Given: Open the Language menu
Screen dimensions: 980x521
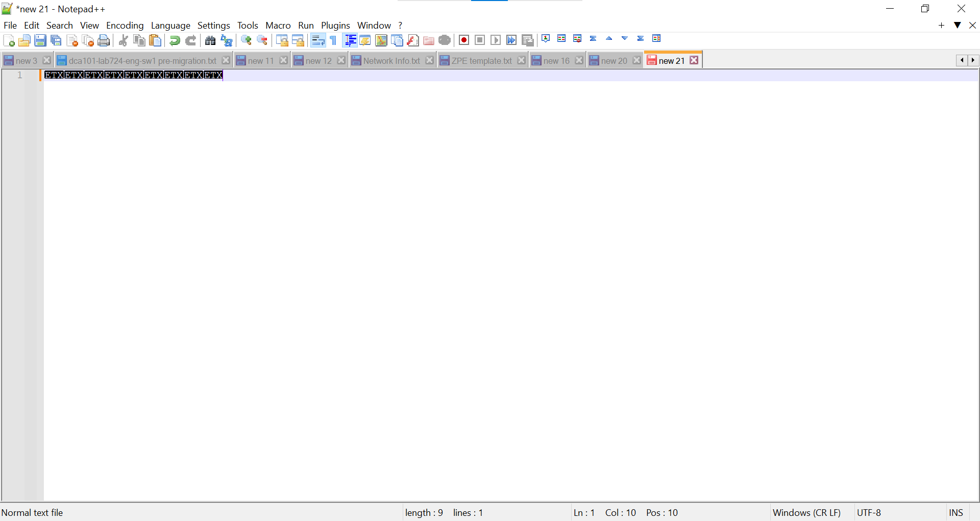Looking at the screenshot, I should (170, 25).
